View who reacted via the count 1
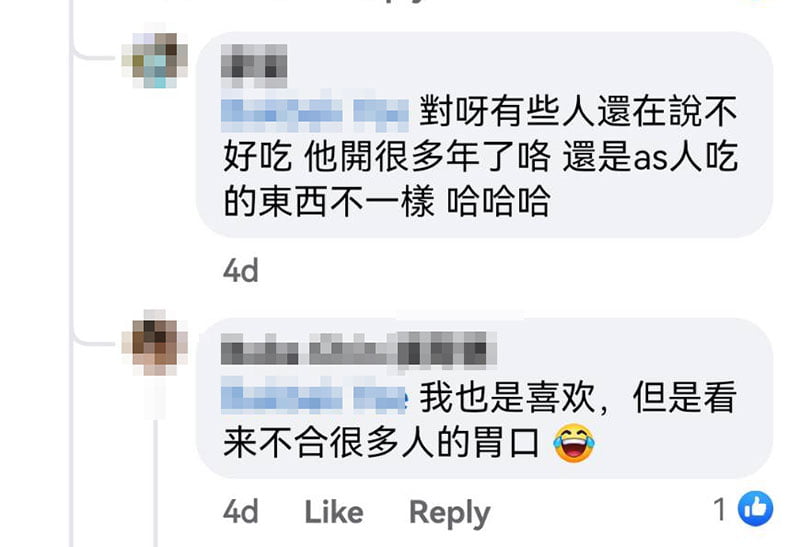This screenshot has width=800, height=547. click(719, 509)
